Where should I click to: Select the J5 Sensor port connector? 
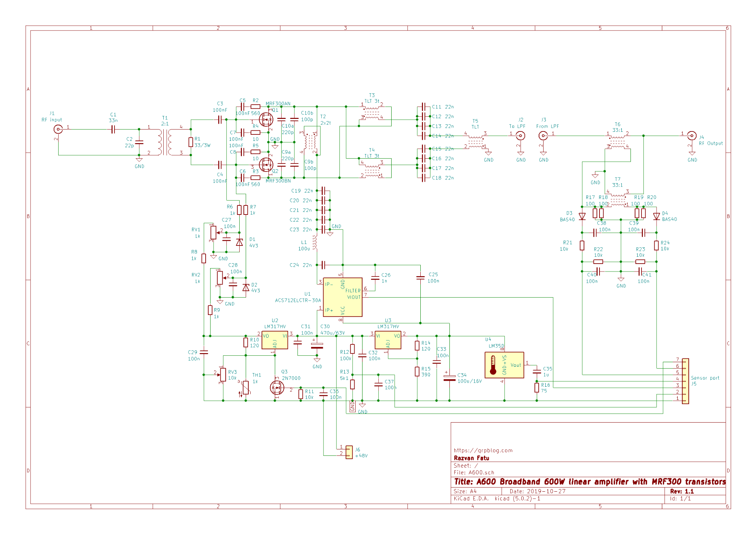(685, 381)
